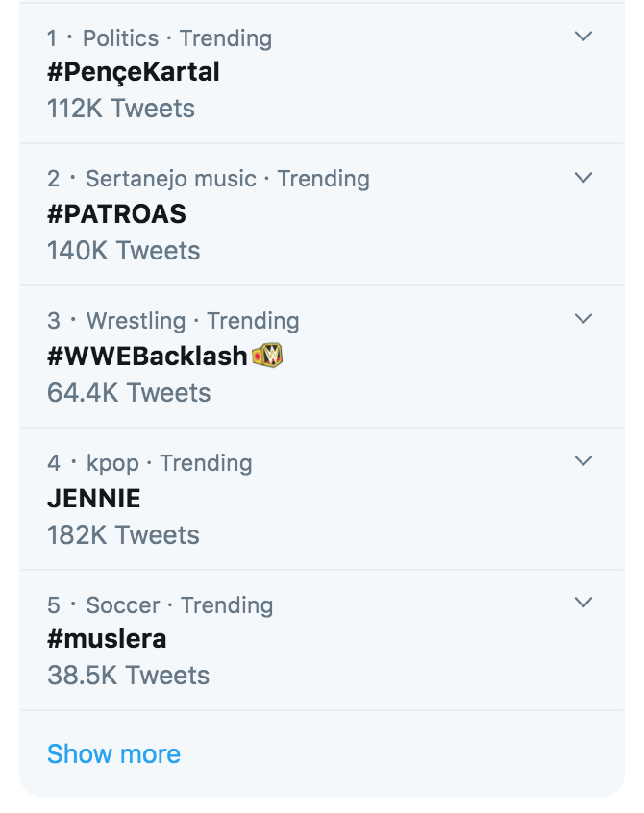Open the chevron menu for #PATROAS trend

coord(583,178)
